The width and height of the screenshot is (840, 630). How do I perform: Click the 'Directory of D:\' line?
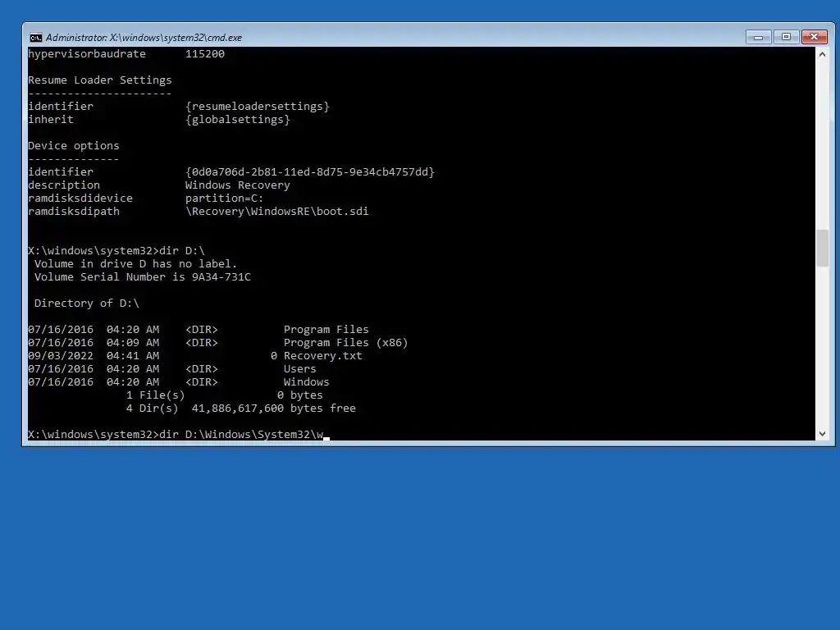pos(87,304)
